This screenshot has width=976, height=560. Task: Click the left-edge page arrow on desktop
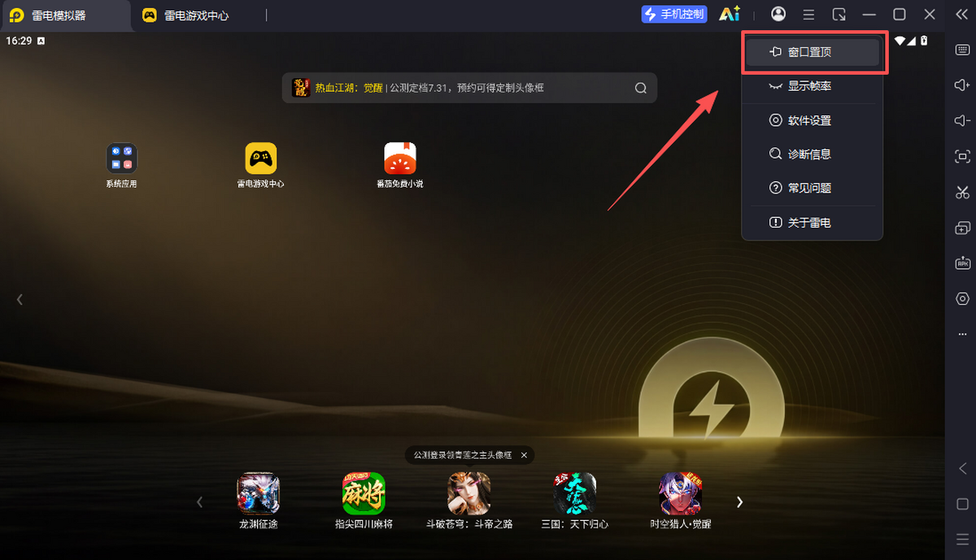(x=20, y=299)
